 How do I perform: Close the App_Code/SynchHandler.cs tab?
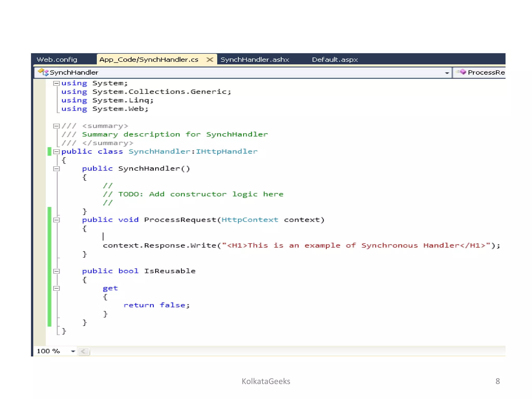[210, 60]
